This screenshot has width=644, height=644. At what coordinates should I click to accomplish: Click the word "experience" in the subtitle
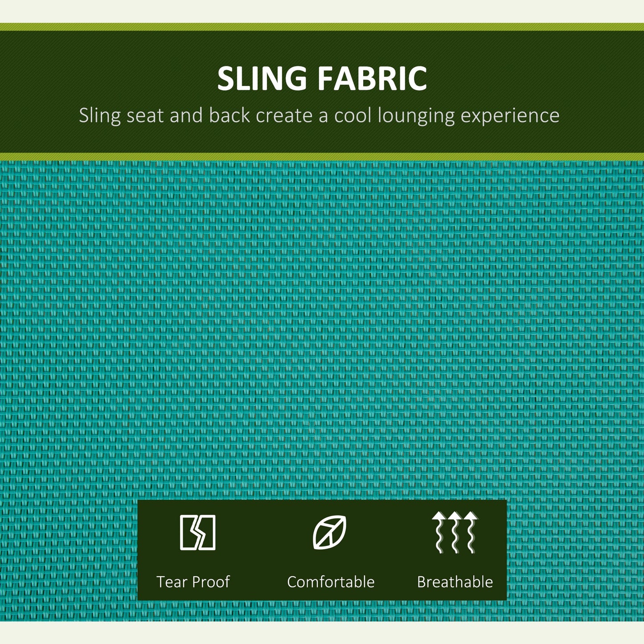(x=510, y=116)
